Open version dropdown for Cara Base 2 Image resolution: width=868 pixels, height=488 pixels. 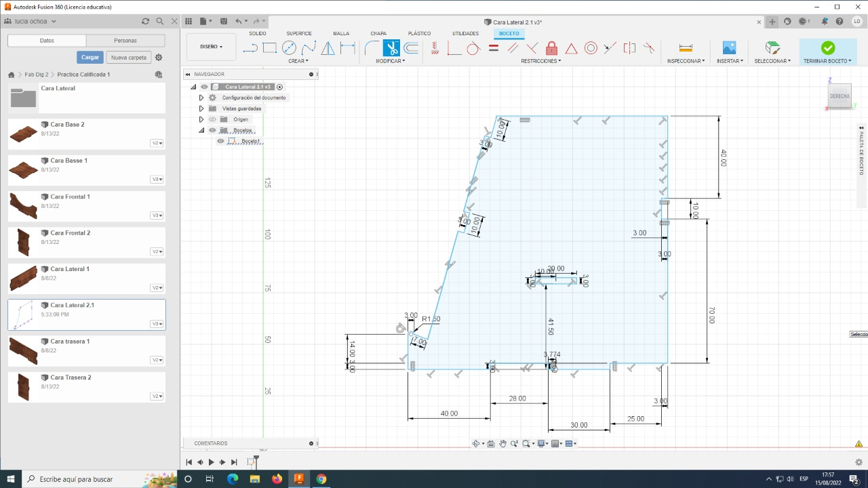pos(157,143)
